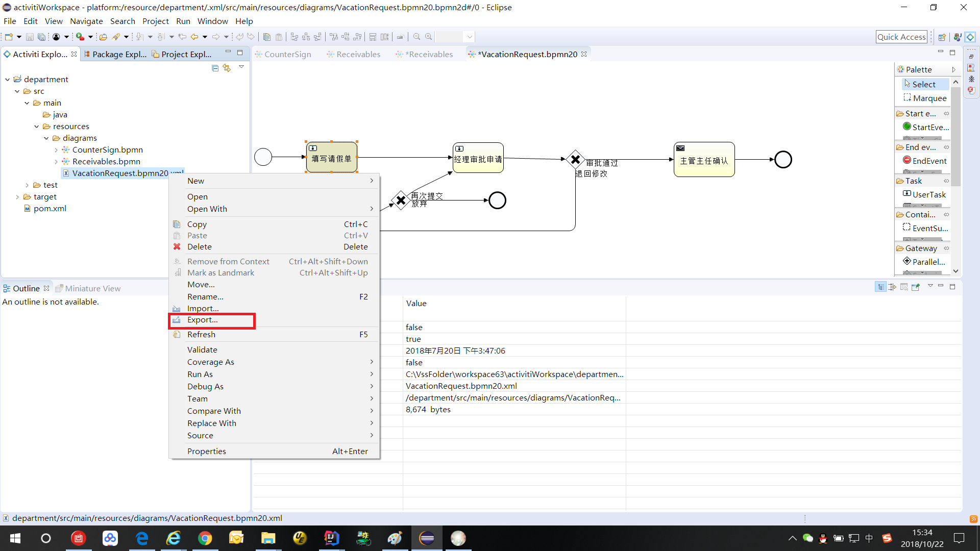Click the StartEvent palette item
This screenshot has height=551, width=980.
(x=926, y=127)
